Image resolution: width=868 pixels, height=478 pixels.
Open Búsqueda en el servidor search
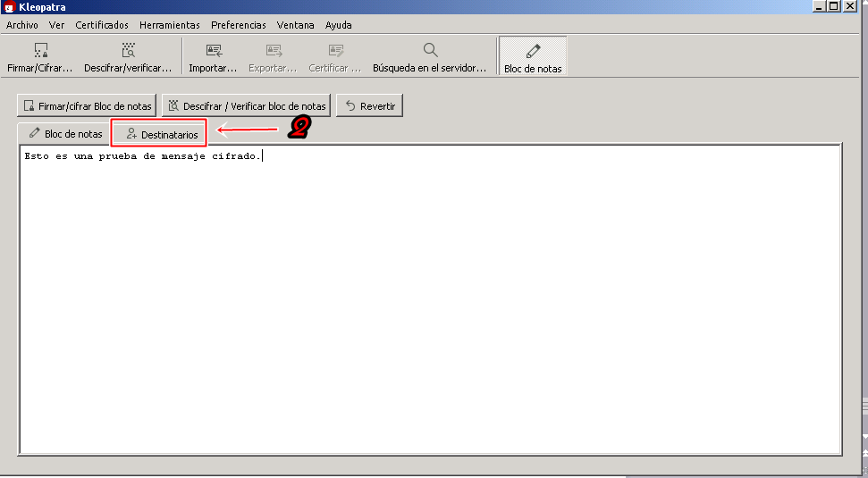pyautogui.click(x=430, y=57)
